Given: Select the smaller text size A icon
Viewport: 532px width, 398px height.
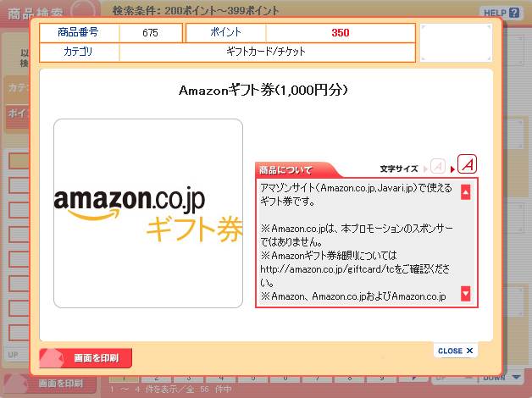Looking at the screenshot, I should pos(438,167).
